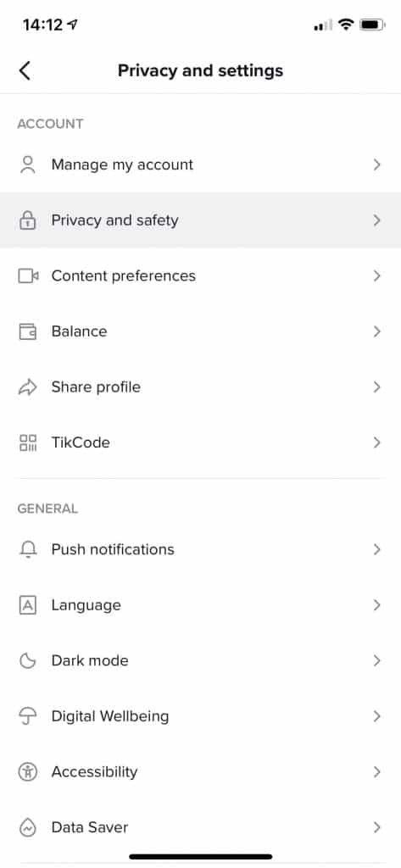Click the padlock icon beside Privacy and safety
This screenshot has width=401, height=868.
click(27, 220)
